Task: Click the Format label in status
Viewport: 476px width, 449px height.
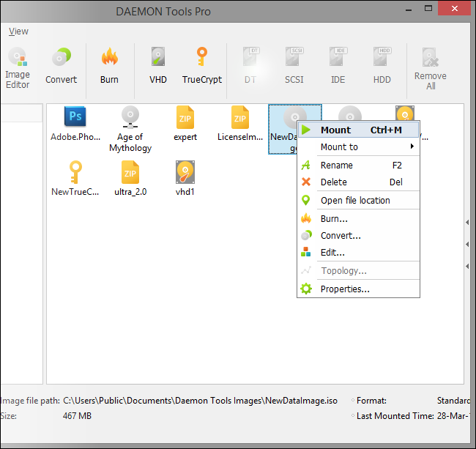Action: [x=371, y=401]
